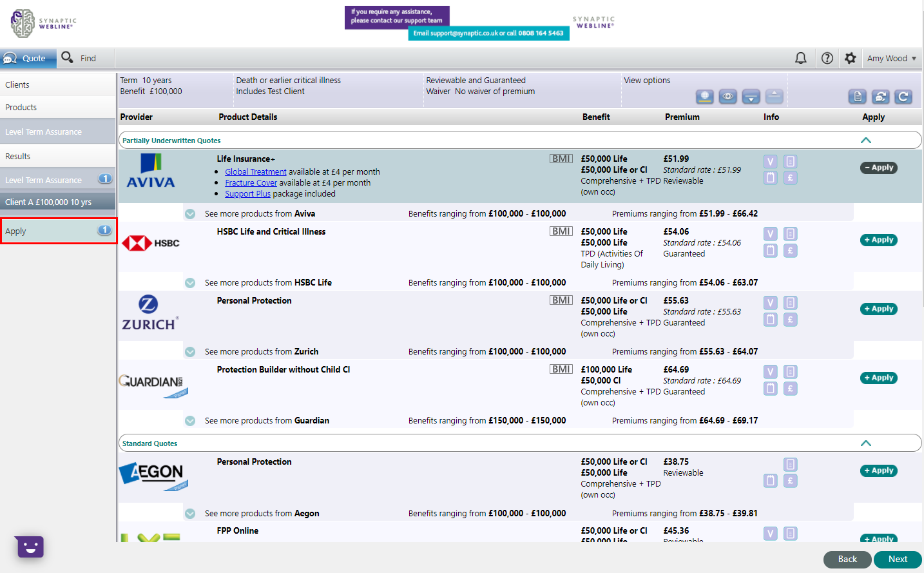The width and height of the screenshot is (924, 573).
Task: Click the BMI badge for HSBC
Action: click(x=561, y=231)
